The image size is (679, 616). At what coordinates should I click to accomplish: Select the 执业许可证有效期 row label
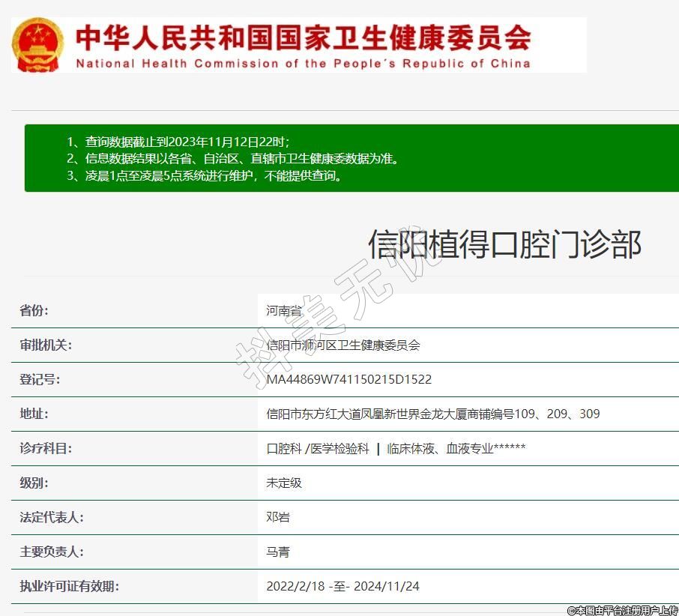(70, 586)
